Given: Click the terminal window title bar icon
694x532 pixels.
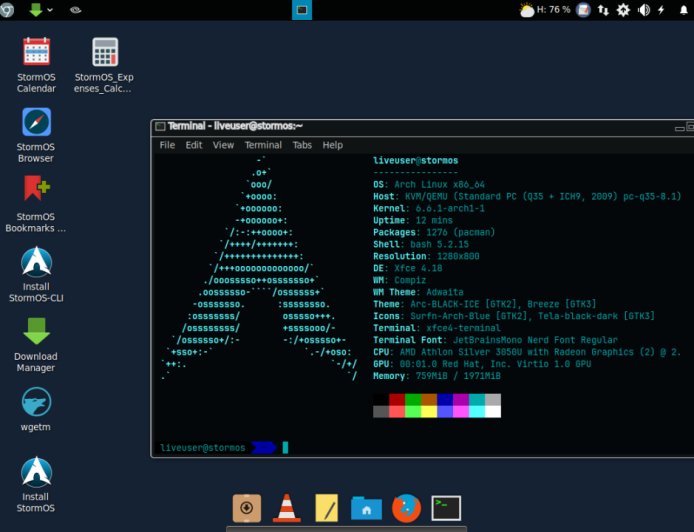Looking at the screenshot, I should click(x=160, y=127).
